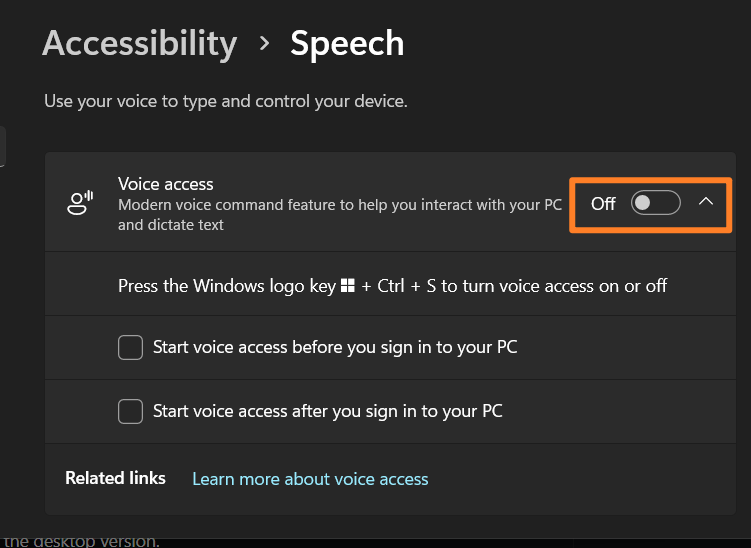Click the Modern voice command feature description
This screenshot has width=751, height=548.
340,215
